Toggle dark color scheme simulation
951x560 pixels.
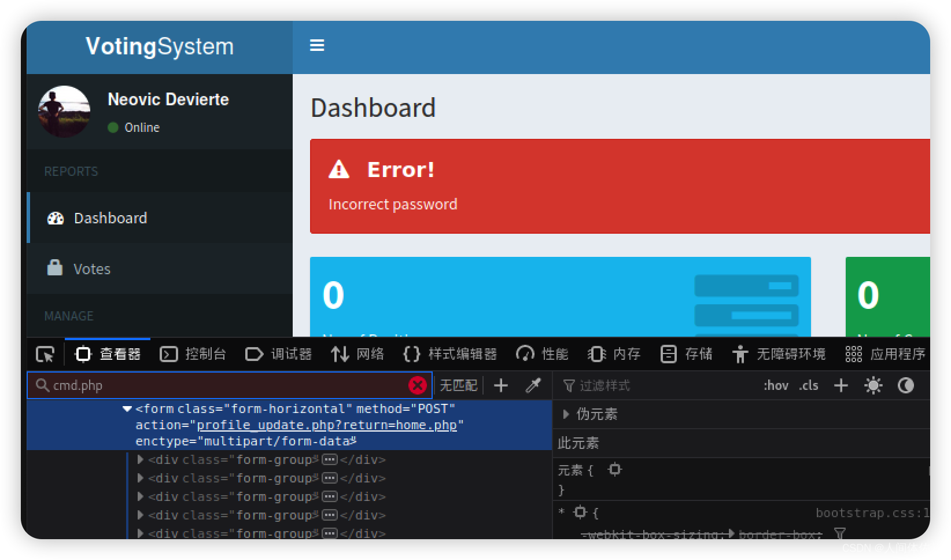coord(905,385)
